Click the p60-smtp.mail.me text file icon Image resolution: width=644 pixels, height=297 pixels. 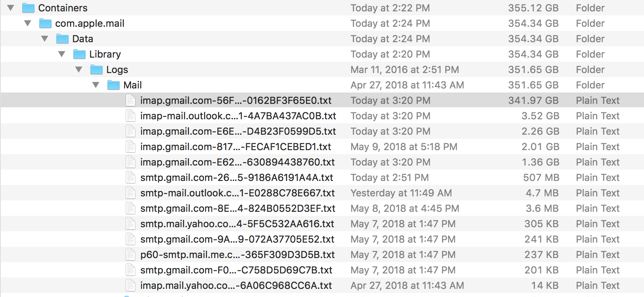tap(131, 255)
